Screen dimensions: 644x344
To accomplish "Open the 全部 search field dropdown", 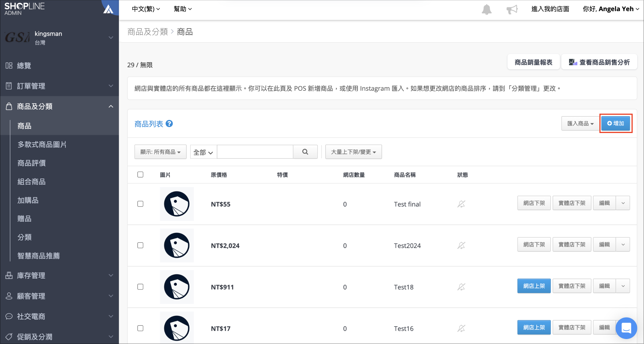I will coord(203,152).
